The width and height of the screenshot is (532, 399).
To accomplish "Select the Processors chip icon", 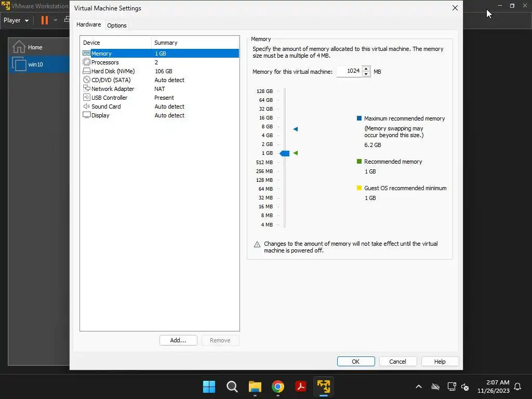I will [x=87, y=62].
